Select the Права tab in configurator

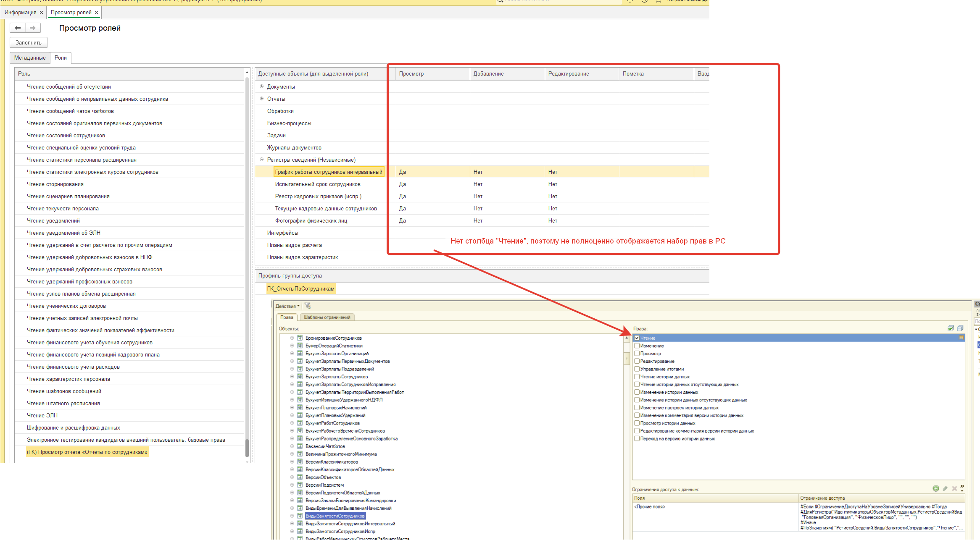click(x=287, y=317)
